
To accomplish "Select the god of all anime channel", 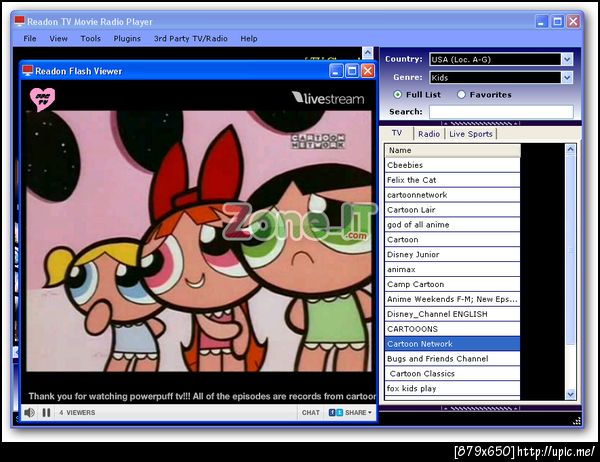I will coord(452,225).
